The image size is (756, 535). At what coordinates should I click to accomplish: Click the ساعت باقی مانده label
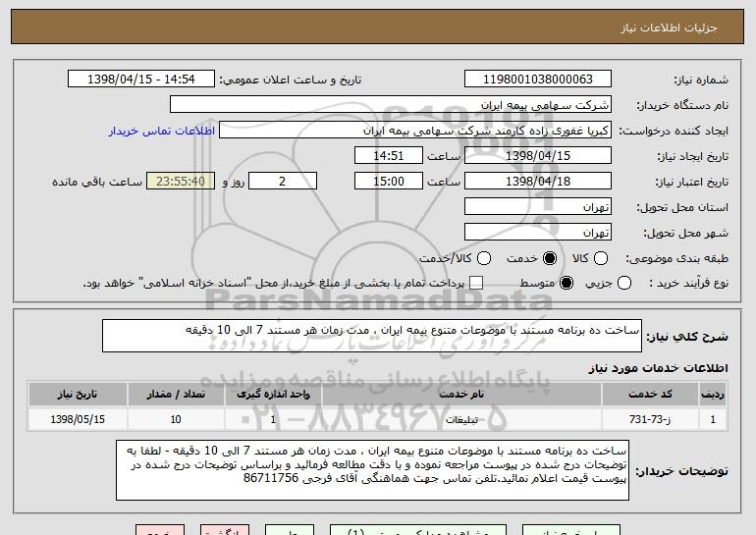pyautogui.click(x=97, y=182)
